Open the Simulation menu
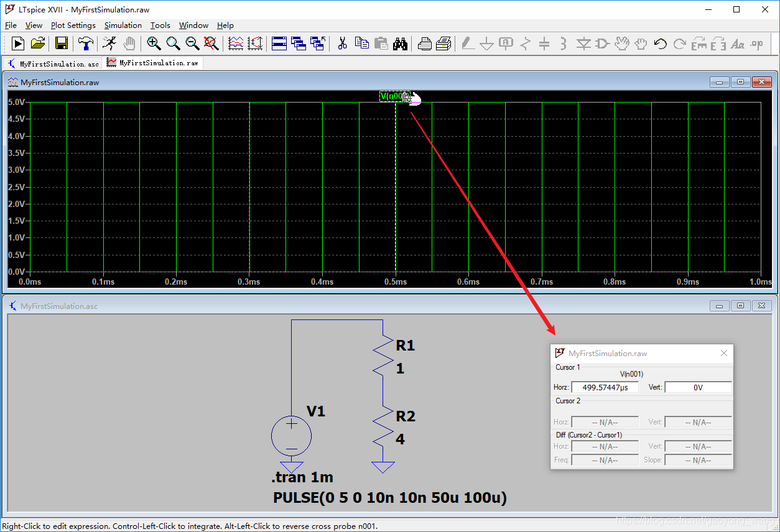 pos(123,25)
